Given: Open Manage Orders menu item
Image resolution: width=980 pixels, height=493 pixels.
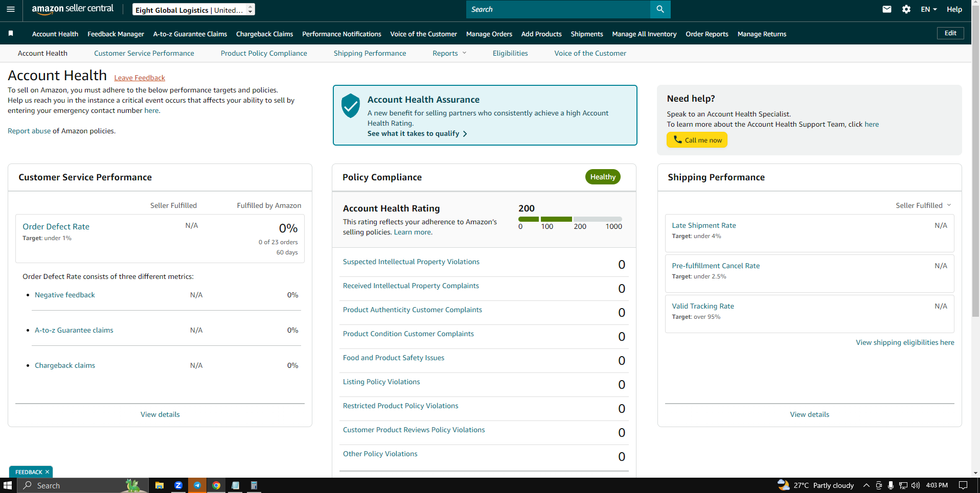Looking at the screenshot, I should tap(489, 34).
